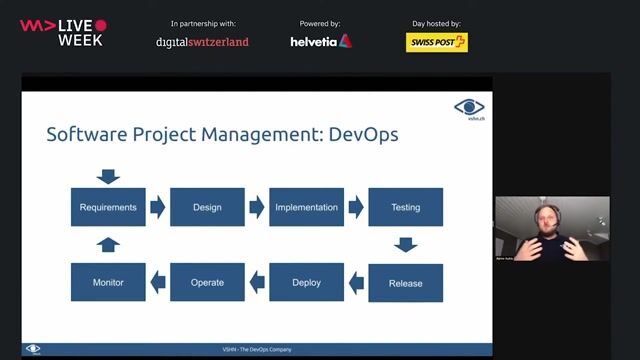The width and height of the screenshot is (640, 360).
Task: Click arrow between Operate and Monitor
Action: pos(158,282)
